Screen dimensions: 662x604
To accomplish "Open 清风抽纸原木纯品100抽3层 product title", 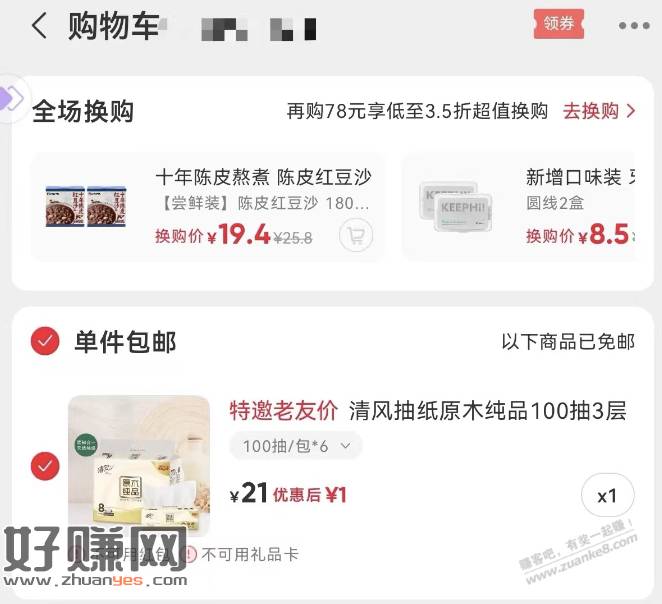I will pyautogui.click(x=488, y=411).
